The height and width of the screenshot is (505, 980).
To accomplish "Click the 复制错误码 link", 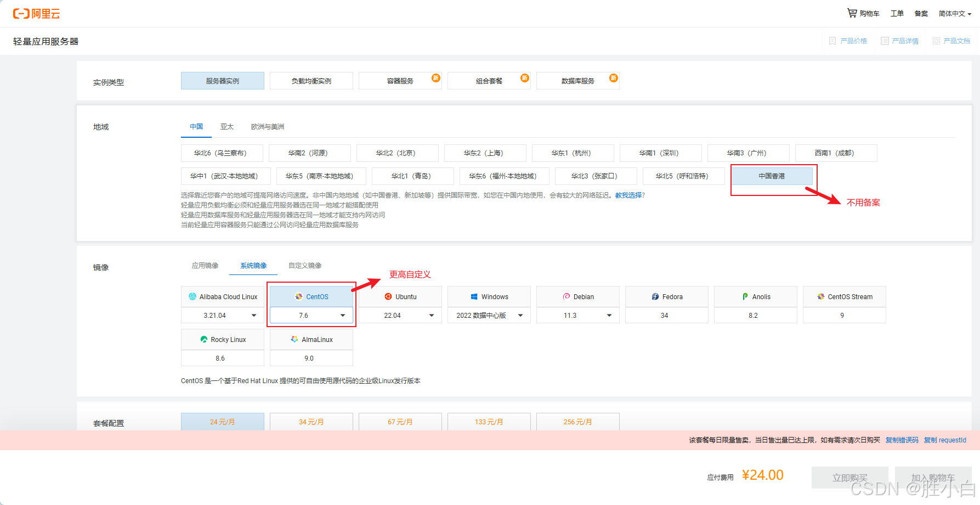I will tap(902, 440).
